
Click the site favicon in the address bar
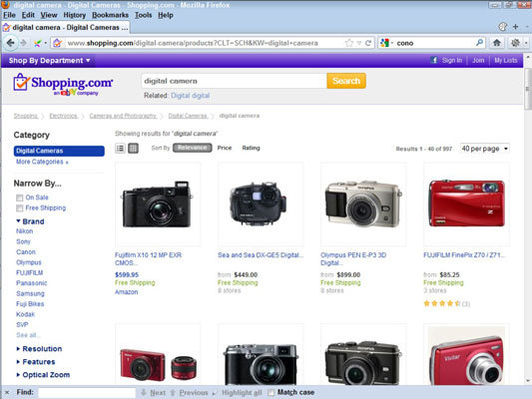click(57, 43)
